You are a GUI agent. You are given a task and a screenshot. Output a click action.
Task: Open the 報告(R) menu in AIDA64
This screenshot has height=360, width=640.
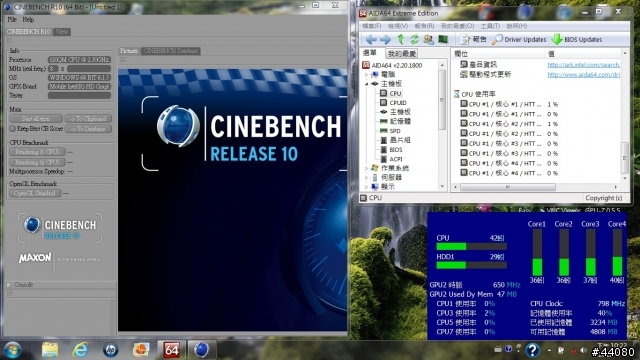(x=424, y=26)
